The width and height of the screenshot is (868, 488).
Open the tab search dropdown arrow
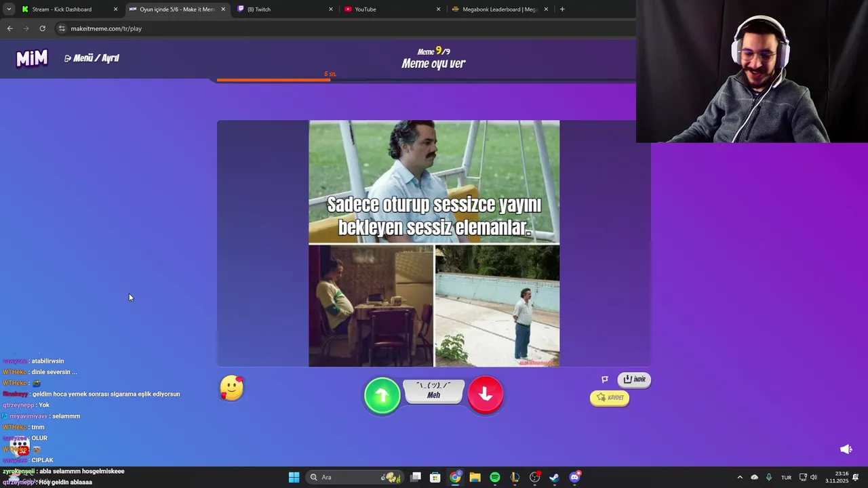pyautogui.click(x=9, y=9)
